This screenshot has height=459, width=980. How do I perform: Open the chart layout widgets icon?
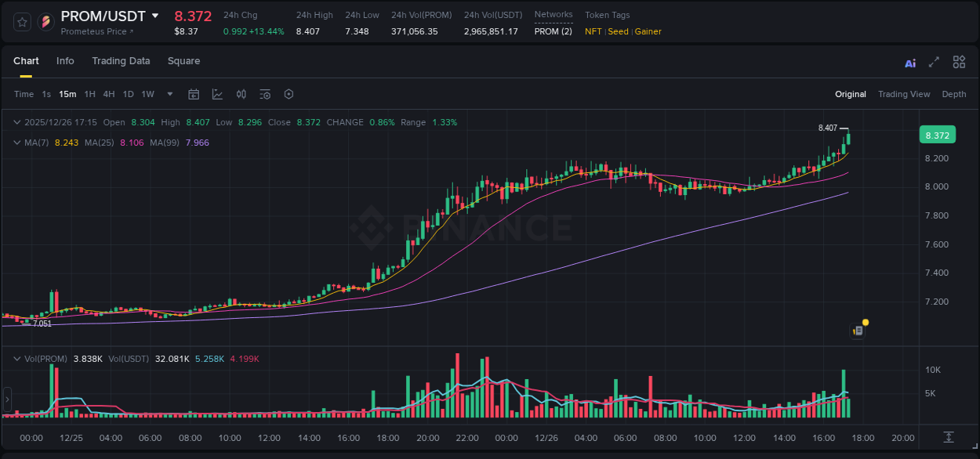(x=958, y=61)
